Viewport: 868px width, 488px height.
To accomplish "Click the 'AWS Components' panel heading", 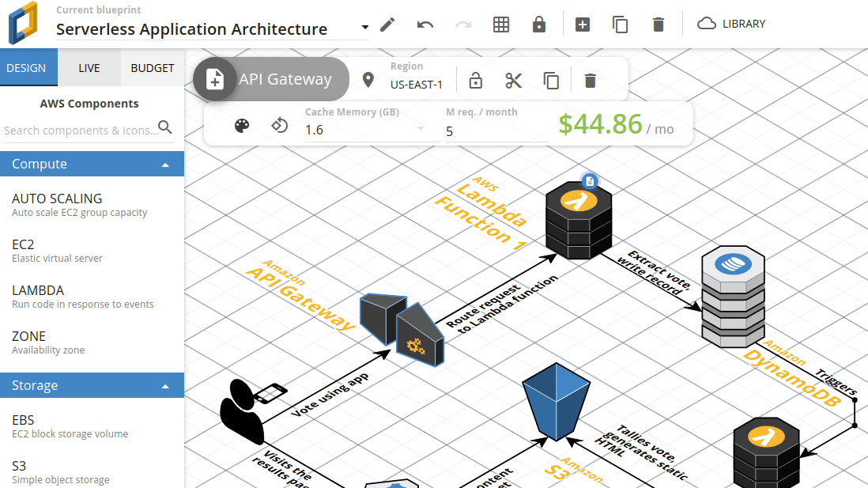I will [89, 104].
